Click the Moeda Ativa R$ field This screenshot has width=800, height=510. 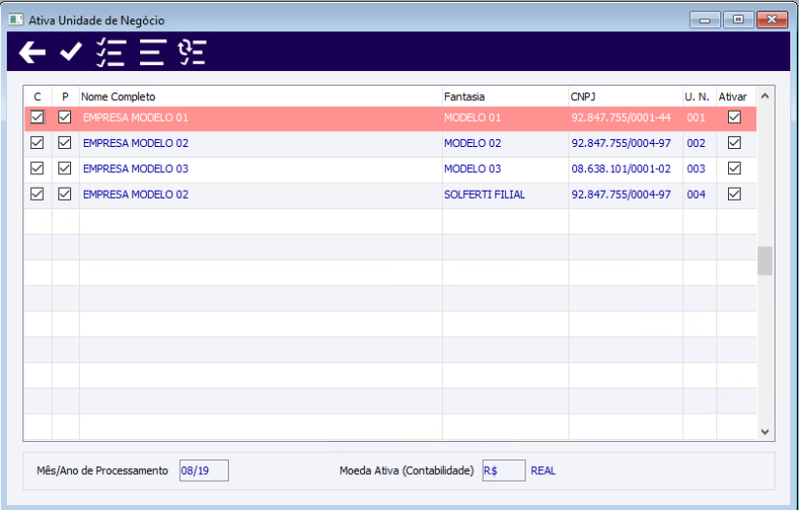click(x=504, y=470)
